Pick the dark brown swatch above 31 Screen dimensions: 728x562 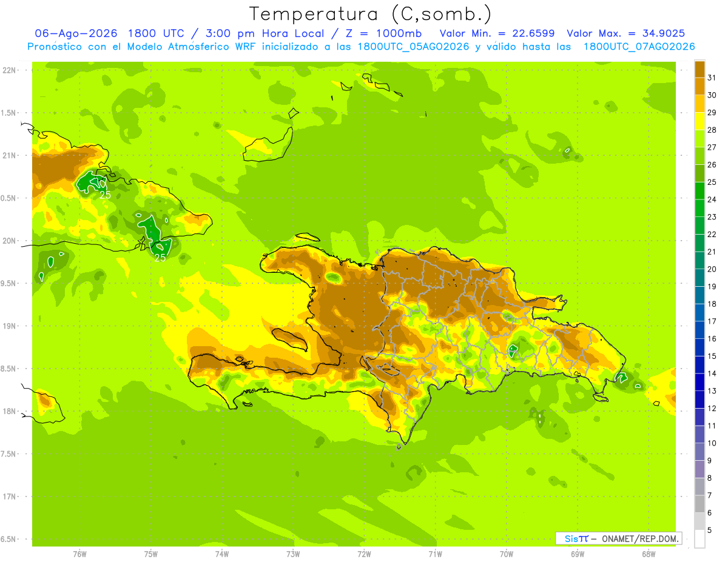[x=699, y=69]
